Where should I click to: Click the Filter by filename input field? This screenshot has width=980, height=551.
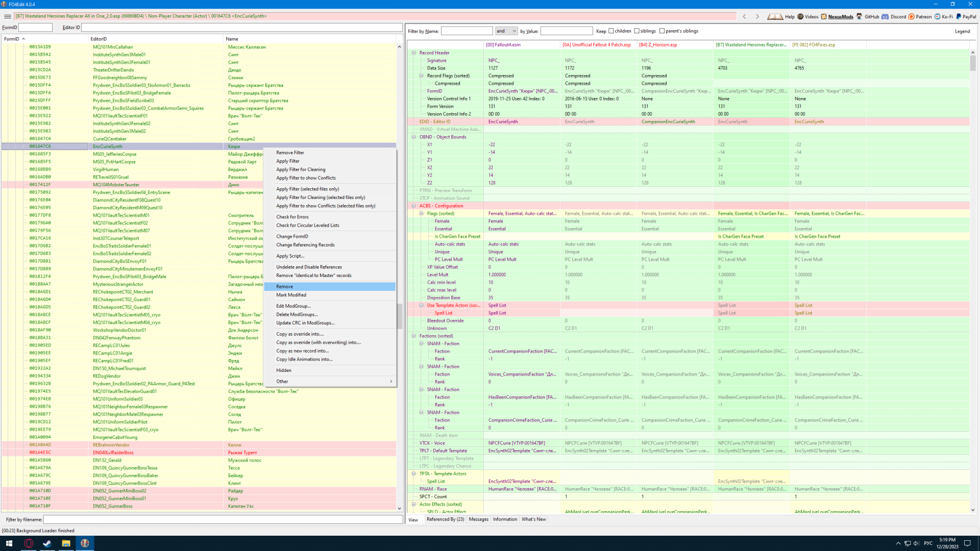[x=223, y=519]
